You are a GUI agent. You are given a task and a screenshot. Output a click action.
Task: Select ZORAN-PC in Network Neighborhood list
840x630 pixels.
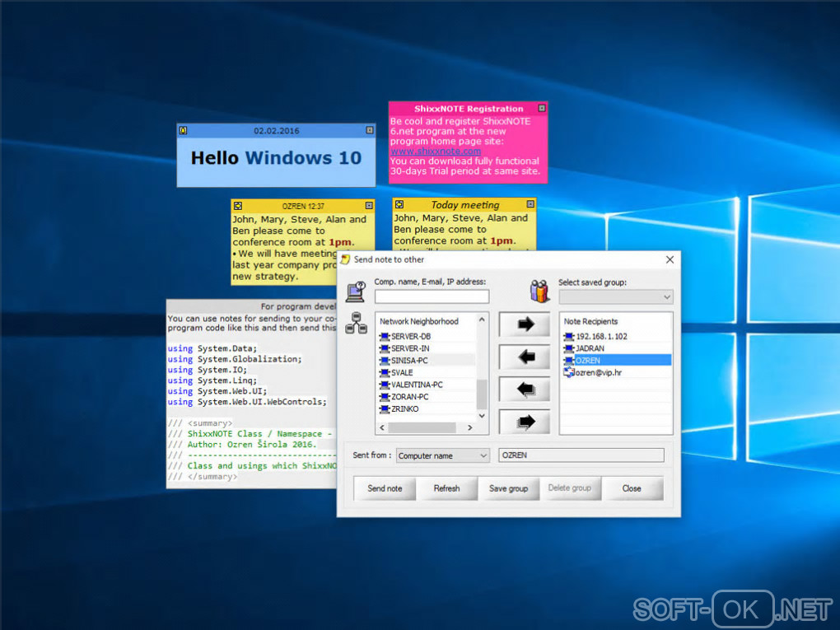(410, 396)
